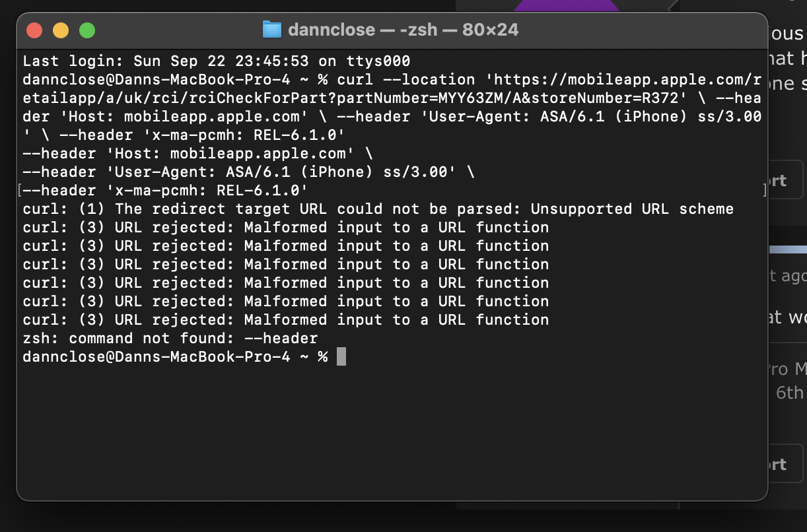
Task: Click the standalone "--header 'User-Agent" line
Action: click(x=248, y=172)
